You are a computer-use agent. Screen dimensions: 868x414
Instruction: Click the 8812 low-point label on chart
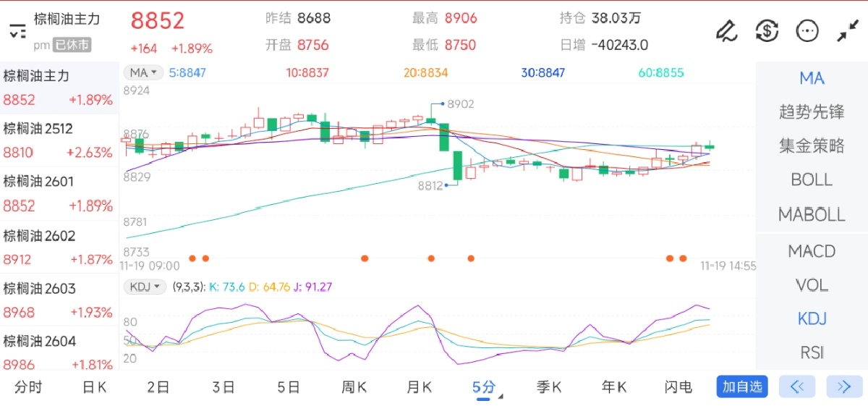[430, 185]
